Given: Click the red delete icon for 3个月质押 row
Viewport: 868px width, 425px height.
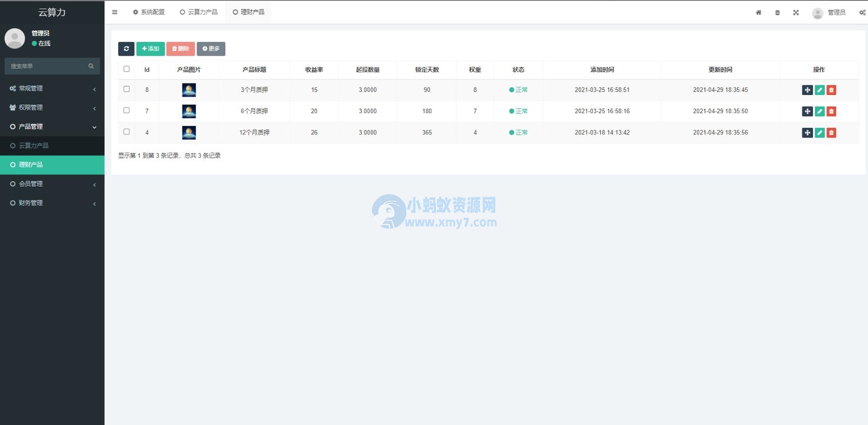Looking at the screenshot, I should coord(831,90).
